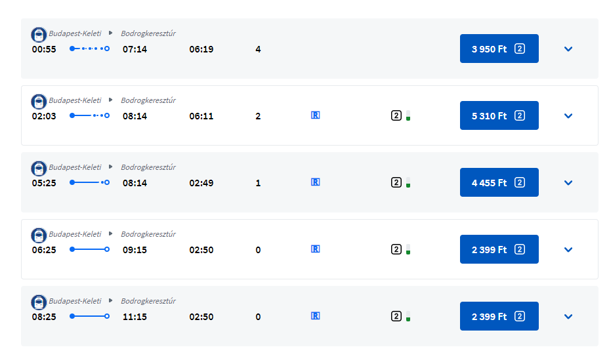Choose the 4 455 Ft ticket

(499, 182)
